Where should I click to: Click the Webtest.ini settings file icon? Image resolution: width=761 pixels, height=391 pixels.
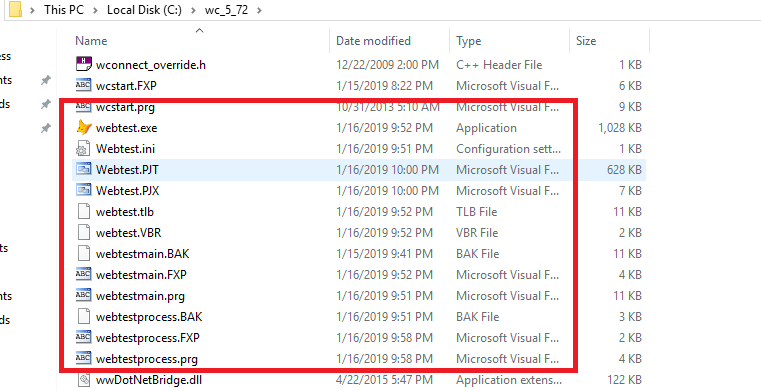pyautogui.click(x=83, y=148)
